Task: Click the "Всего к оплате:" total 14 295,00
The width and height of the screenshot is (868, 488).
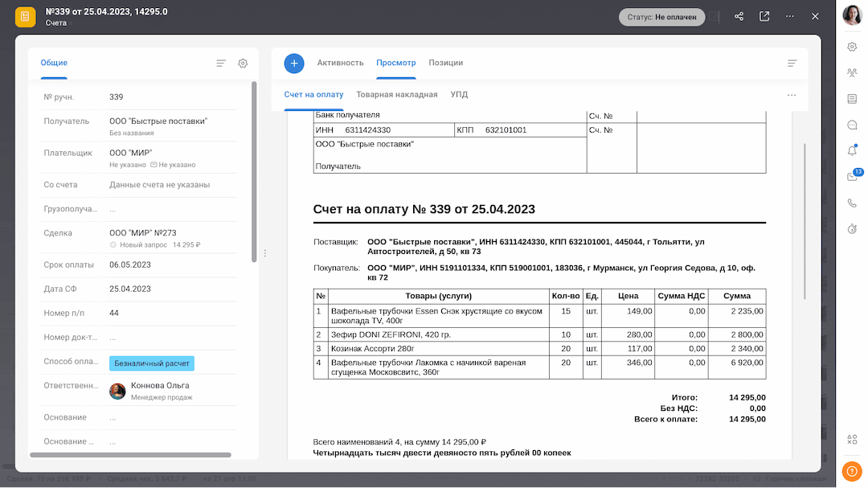Action: pyautogui.click(x=747, y=420)
